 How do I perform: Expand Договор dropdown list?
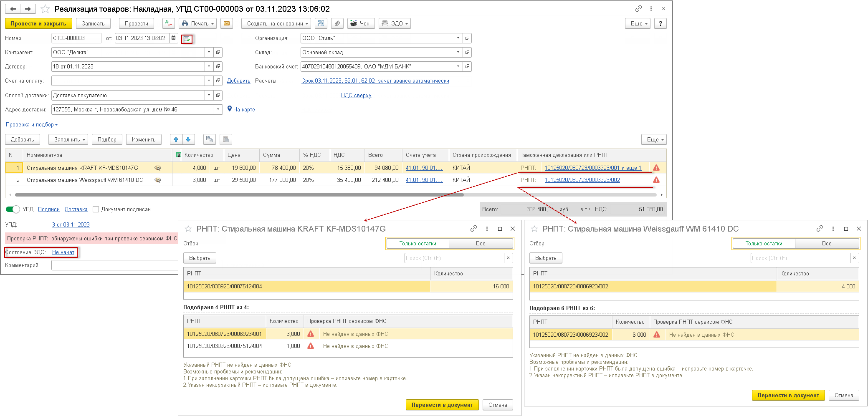tap(209, 66)
